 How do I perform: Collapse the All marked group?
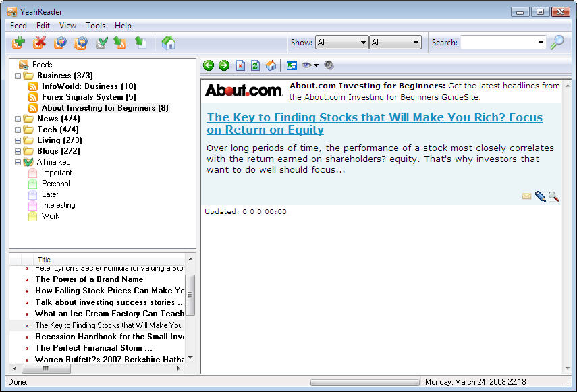[x=18, y=162]
